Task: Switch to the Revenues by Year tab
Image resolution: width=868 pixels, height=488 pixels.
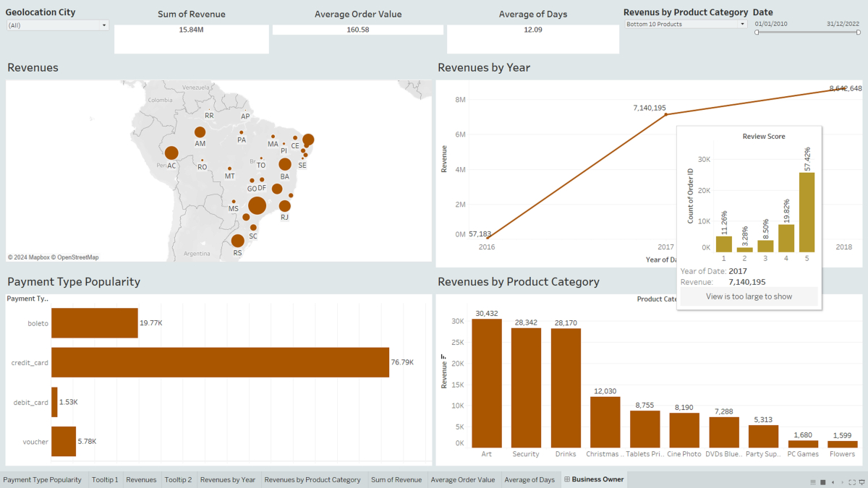Action: (x=228, y=479)
